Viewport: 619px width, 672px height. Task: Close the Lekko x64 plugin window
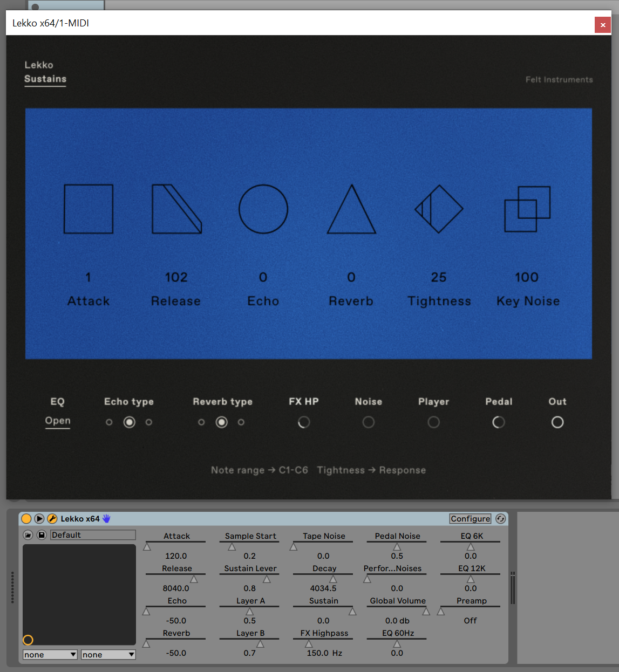coord(603,25)
